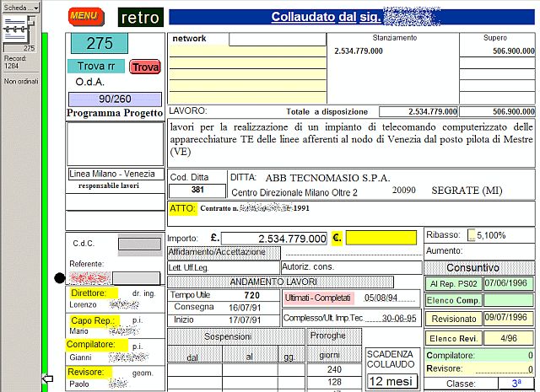Click the yellow euro amount field
The width and height of the screenshot is (540, 392).
(381, 238)
